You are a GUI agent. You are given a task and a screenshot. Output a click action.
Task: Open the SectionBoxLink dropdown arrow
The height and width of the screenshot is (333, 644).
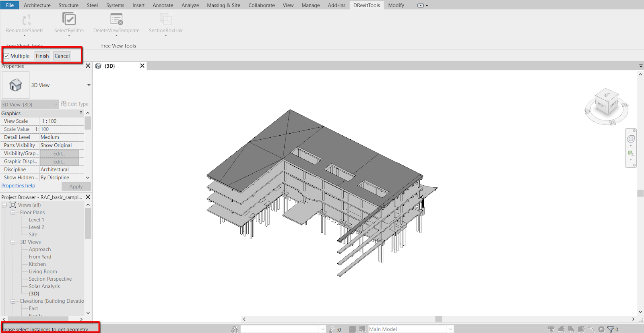click(x=165, y=36)
